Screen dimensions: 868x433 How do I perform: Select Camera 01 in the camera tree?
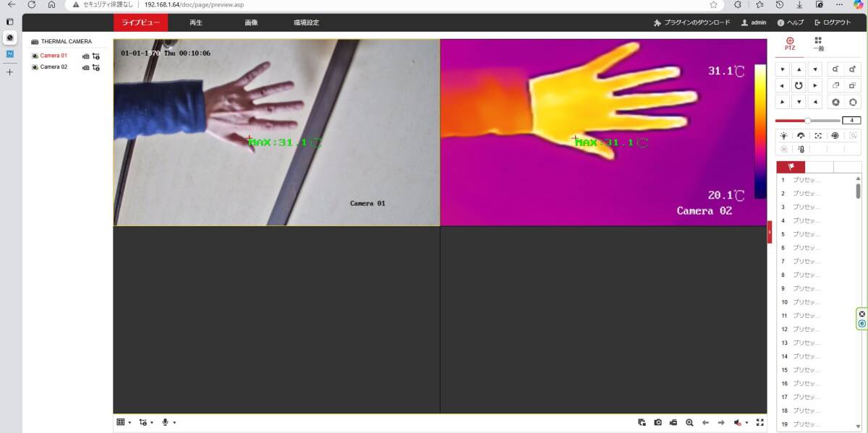53,56
